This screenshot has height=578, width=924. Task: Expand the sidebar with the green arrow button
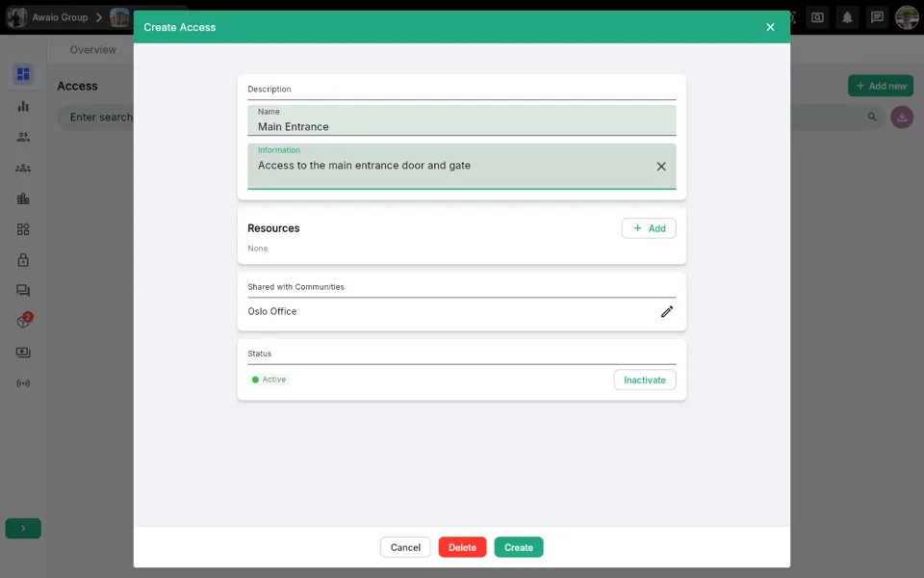[x=23, y=529]
